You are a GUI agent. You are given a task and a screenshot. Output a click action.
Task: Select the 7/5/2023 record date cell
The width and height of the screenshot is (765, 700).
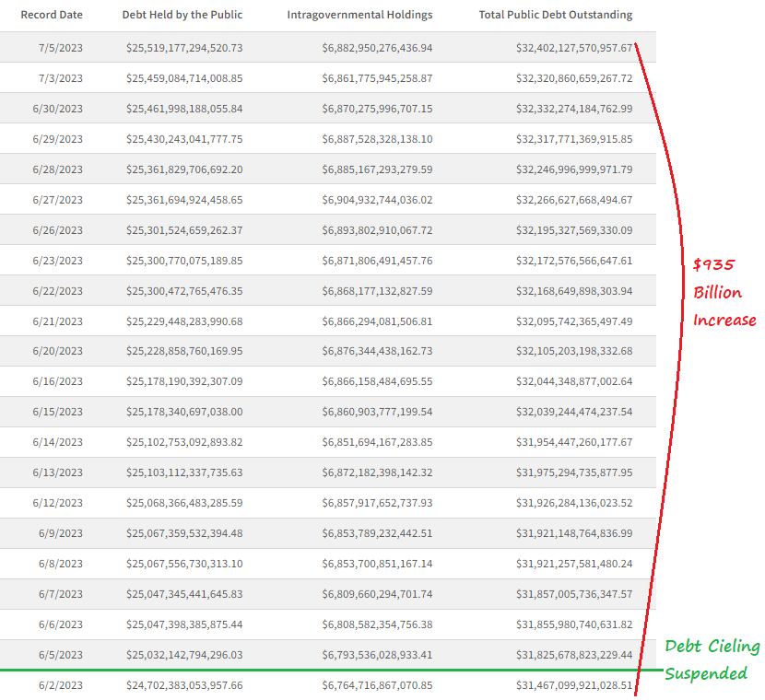pyautogui.click(x=61, y=48)
